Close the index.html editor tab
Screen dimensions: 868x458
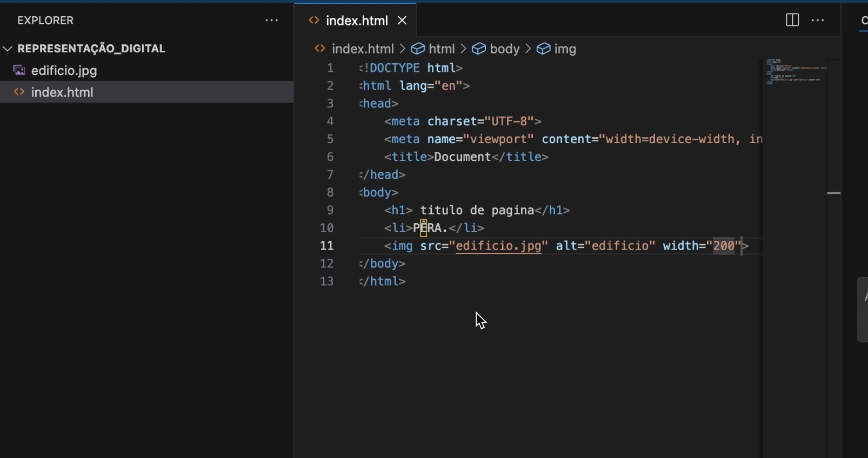coord(402,21)
